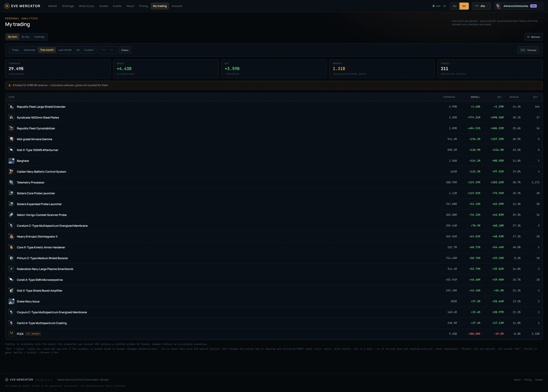548x392 pixels.
Task: Click the Federation Navy Large Plasma Smartbomb icon
Action: 12,269
